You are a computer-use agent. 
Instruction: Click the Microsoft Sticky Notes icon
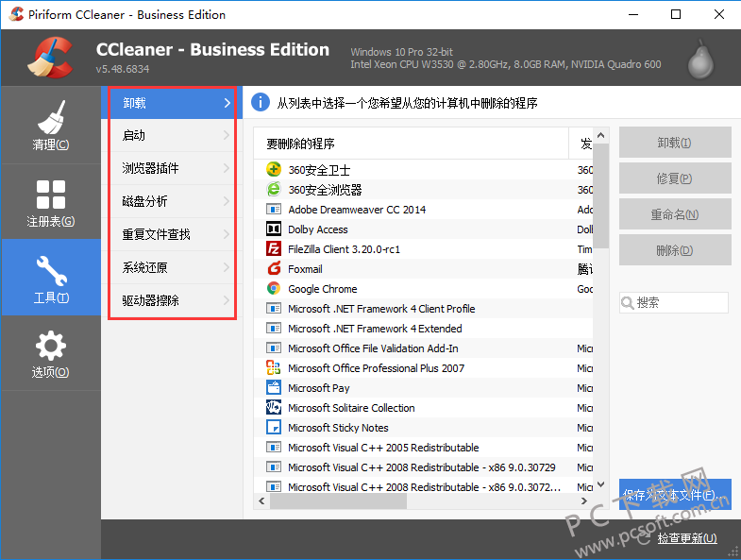[274, 428]
